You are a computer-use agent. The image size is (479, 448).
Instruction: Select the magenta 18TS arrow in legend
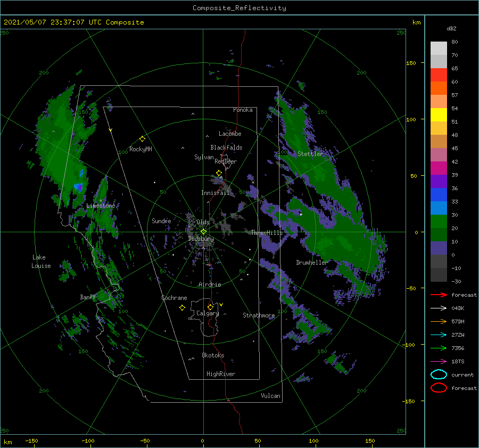(439, 362)
